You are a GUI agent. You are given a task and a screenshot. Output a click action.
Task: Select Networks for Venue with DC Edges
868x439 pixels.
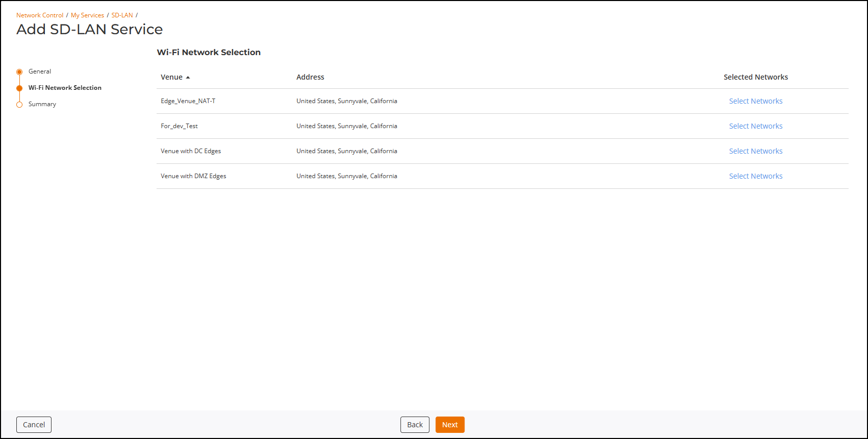click(755, 151)
